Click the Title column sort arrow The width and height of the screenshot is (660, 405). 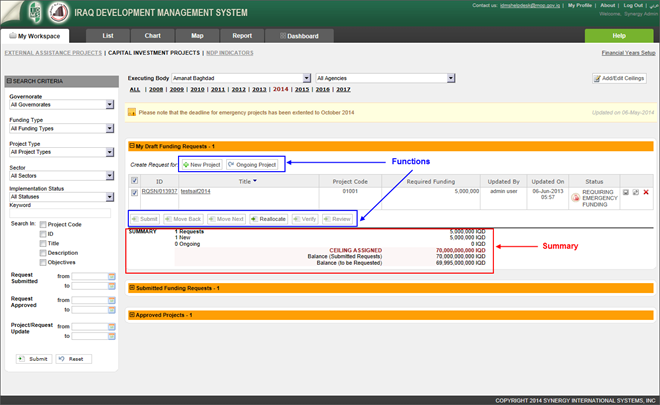(x=255, y=181)
